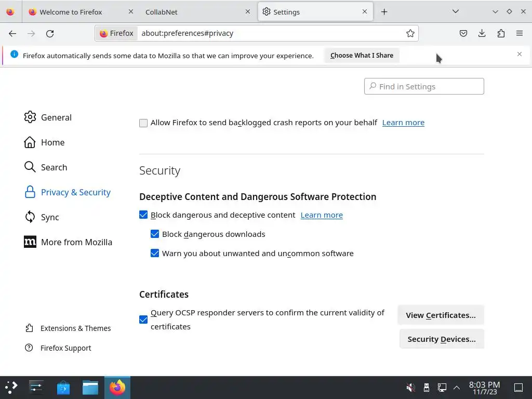Click the muted volume tray icon
Screen dimensions: 532x399
pos(410,388)
